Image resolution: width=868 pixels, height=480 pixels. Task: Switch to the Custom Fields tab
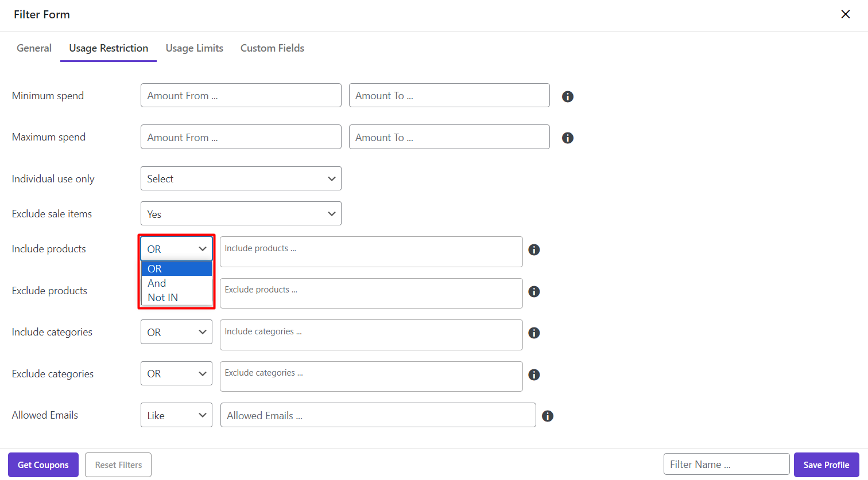[272, 48]
